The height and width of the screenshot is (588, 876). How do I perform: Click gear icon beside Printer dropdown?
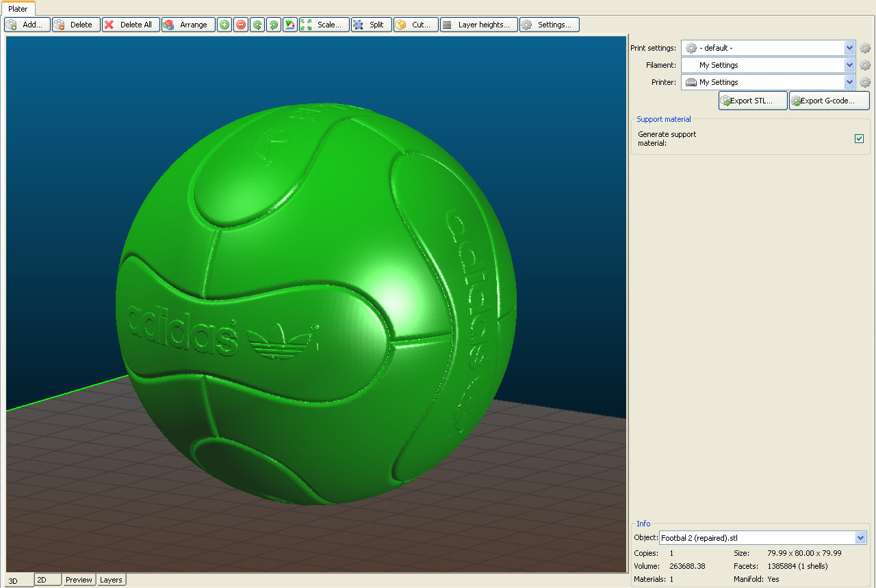coord(865,82)
